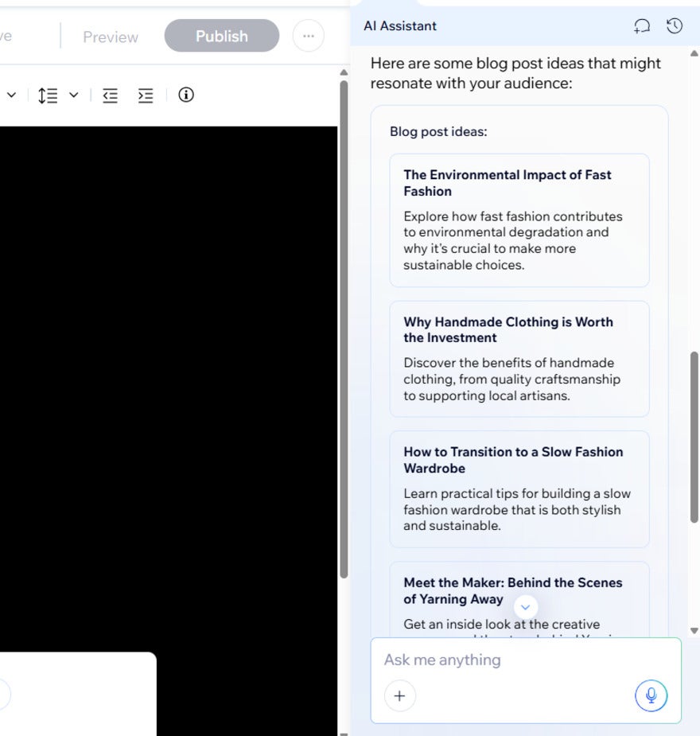
Task: Click the plus button in chat box
Action: (x=399, y=695)
